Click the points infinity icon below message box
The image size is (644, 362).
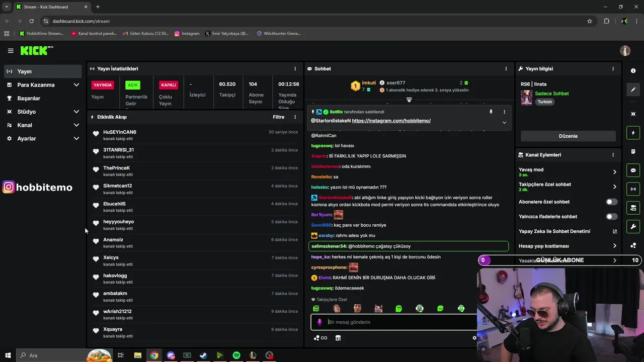[x=320, y=338]
